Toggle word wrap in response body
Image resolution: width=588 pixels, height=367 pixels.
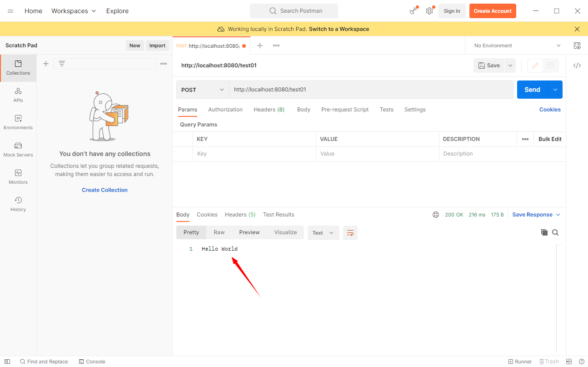(x=350, y=233)
